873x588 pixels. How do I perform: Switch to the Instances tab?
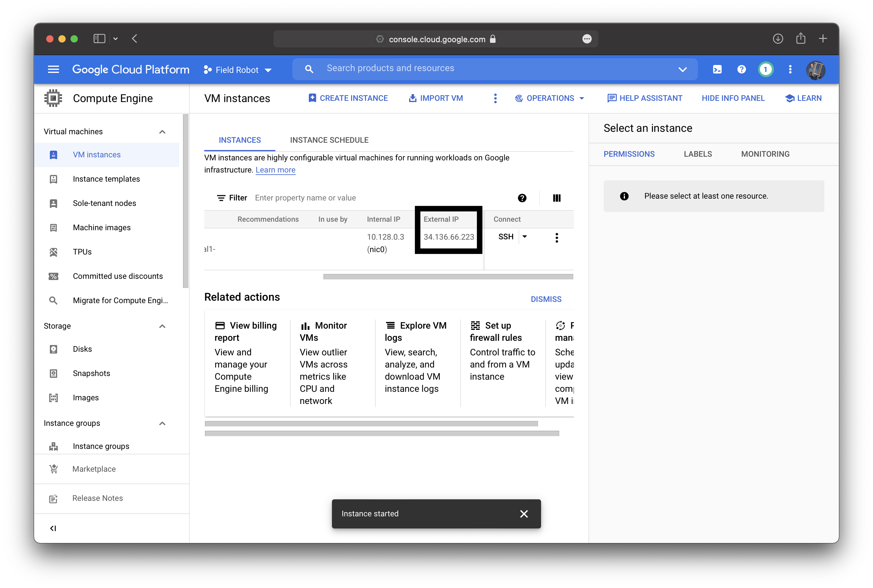[240, 140]
